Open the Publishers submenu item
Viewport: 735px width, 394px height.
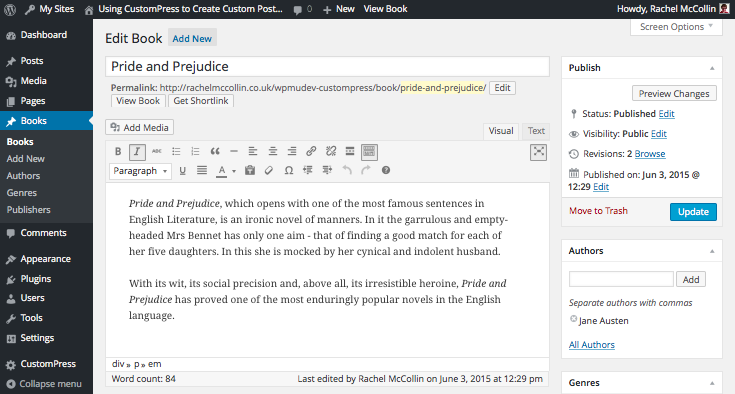29,210
